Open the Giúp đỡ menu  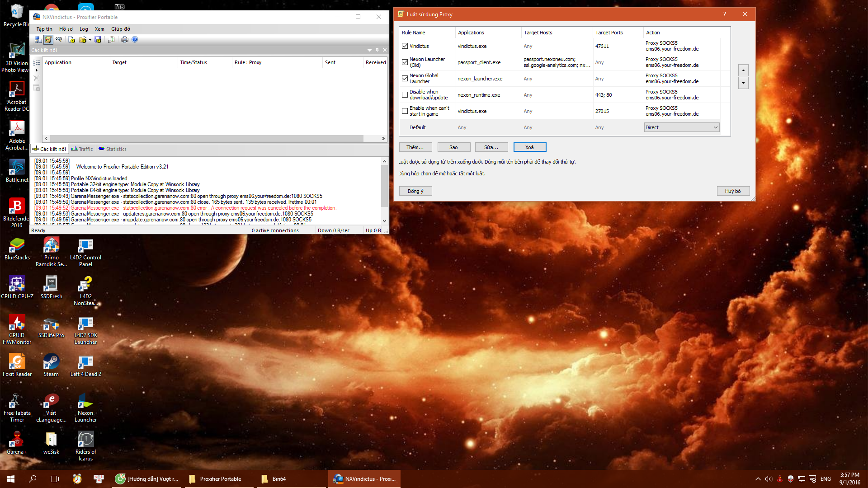click(121, 29)
